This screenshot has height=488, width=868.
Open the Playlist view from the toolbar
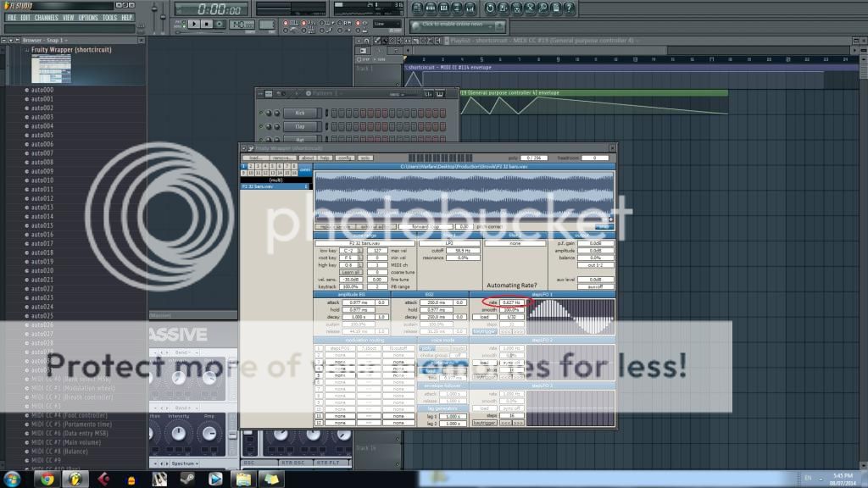pos(417,8)
